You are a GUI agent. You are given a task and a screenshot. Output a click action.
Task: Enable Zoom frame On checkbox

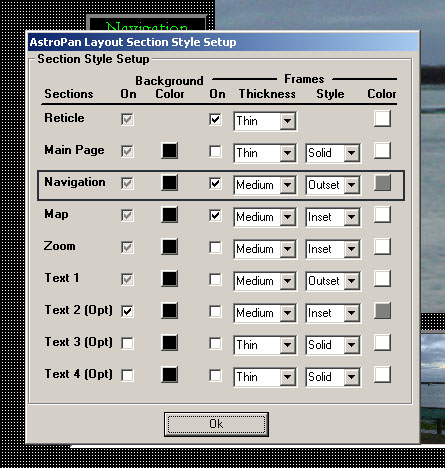coord(215,247)
